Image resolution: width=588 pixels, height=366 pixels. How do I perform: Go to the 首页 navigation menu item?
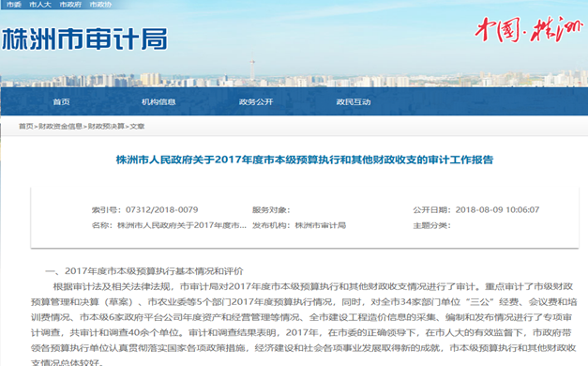pos(61,101)
